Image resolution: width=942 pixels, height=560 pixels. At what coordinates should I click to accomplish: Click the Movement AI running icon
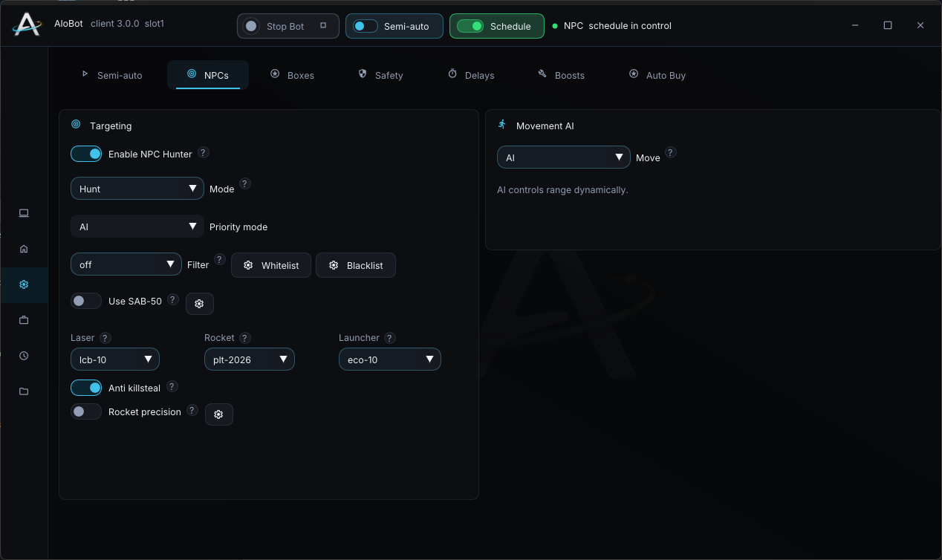(502, 125)
